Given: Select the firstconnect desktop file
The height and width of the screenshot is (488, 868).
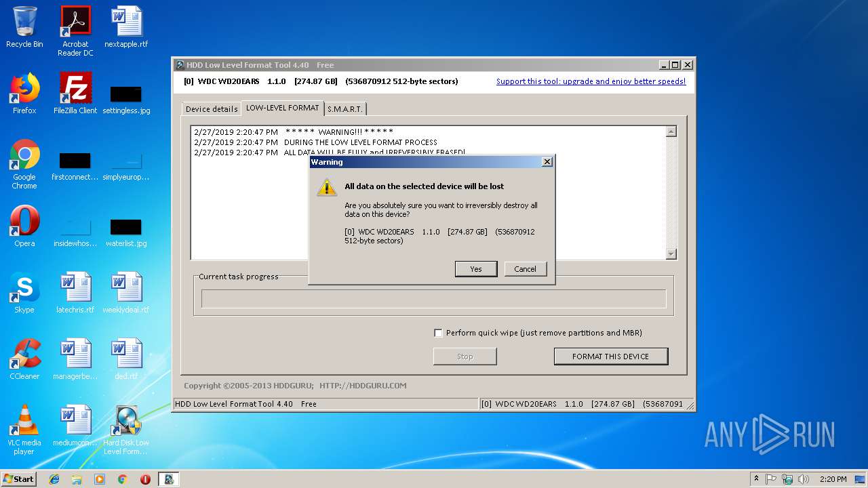Looking at the screenshot, I should [x=75, y=167].
